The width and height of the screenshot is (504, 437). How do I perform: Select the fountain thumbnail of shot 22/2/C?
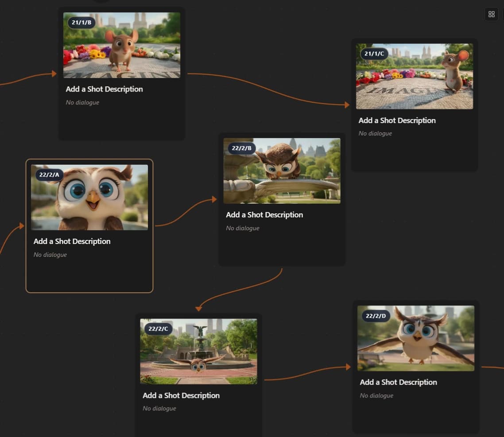pos(198,351)
